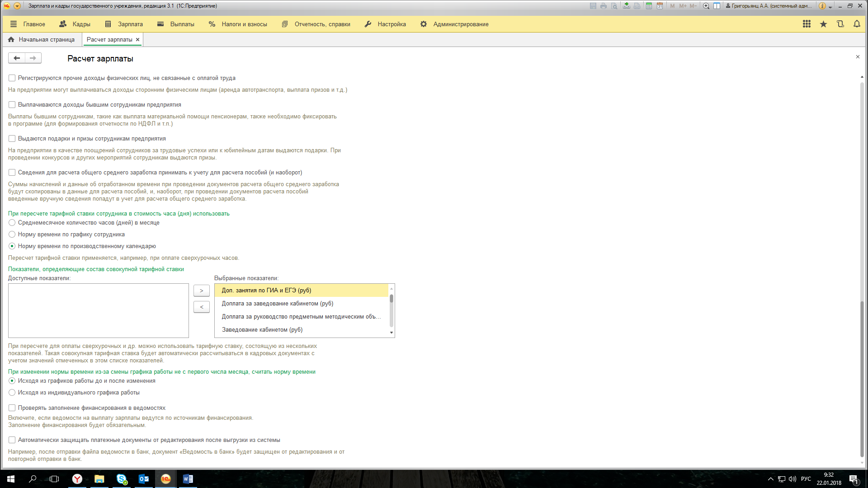The image size is (868, 488).
Task: Click the back navigation arrow
Action: [x=17, y=58]
